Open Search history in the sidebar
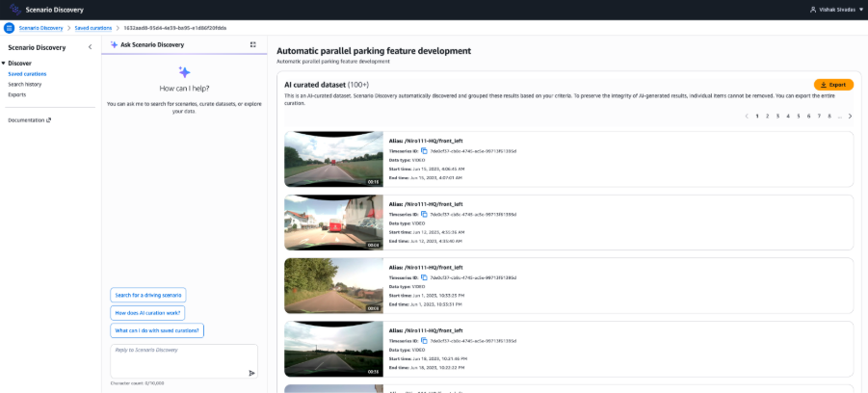Image resolution: width=868 pixels, height=393 pixels. click(24, 84)
